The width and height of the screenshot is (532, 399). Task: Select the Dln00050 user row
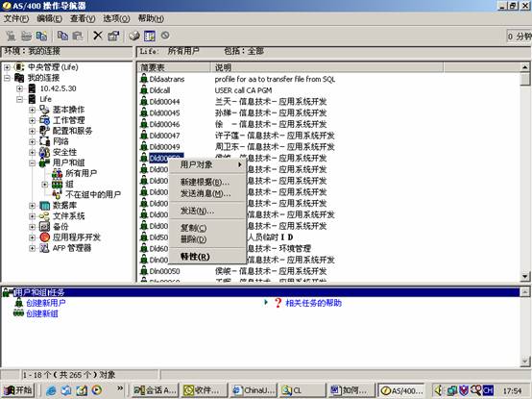point(164,271)
